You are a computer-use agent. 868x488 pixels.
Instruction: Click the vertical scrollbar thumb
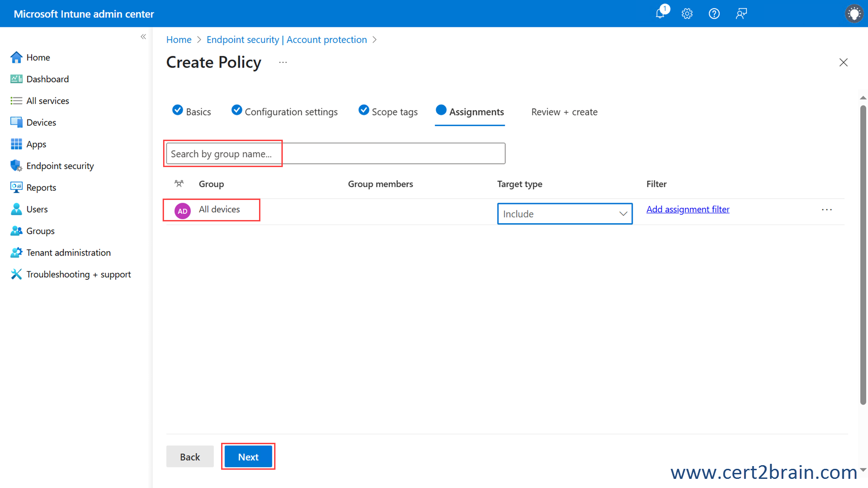click(863, 255)
